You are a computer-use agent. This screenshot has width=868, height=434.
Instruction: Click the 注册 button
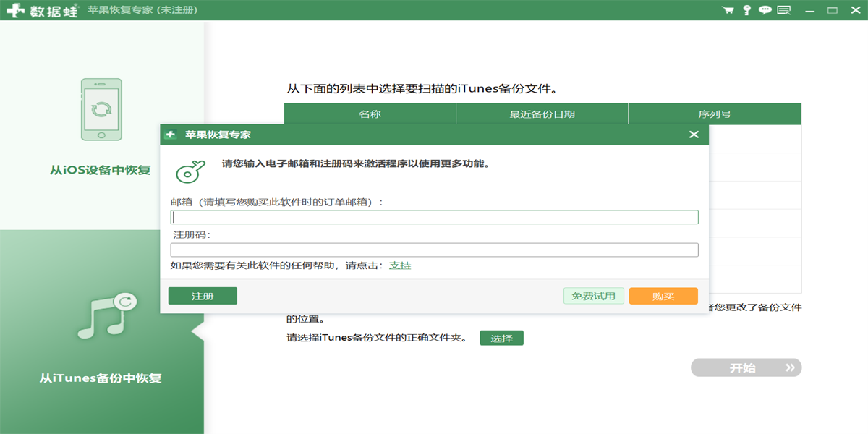tap(203, 296)
